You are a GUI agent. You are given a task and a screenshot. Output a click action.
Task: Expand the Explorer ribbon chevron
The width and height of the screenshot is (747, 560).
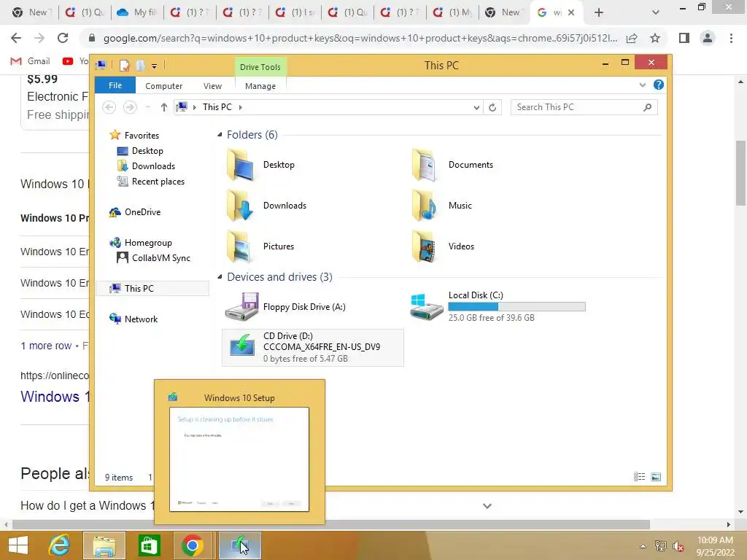pos(642,85)
